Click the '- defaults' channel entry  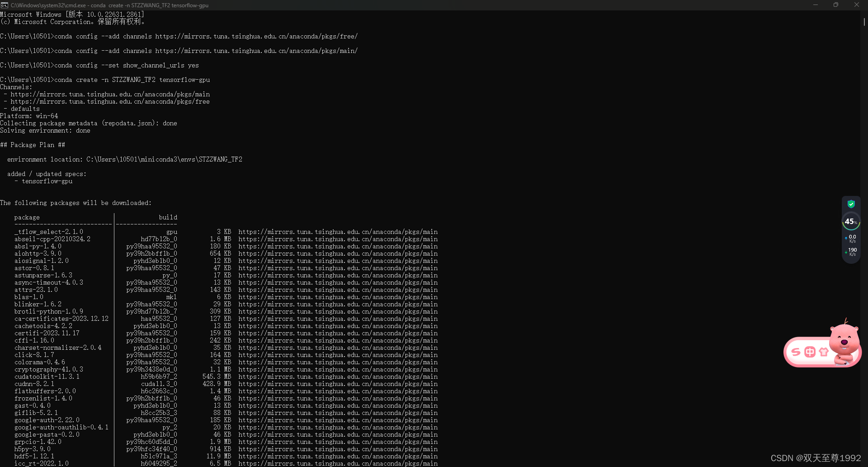coord(22,109)
